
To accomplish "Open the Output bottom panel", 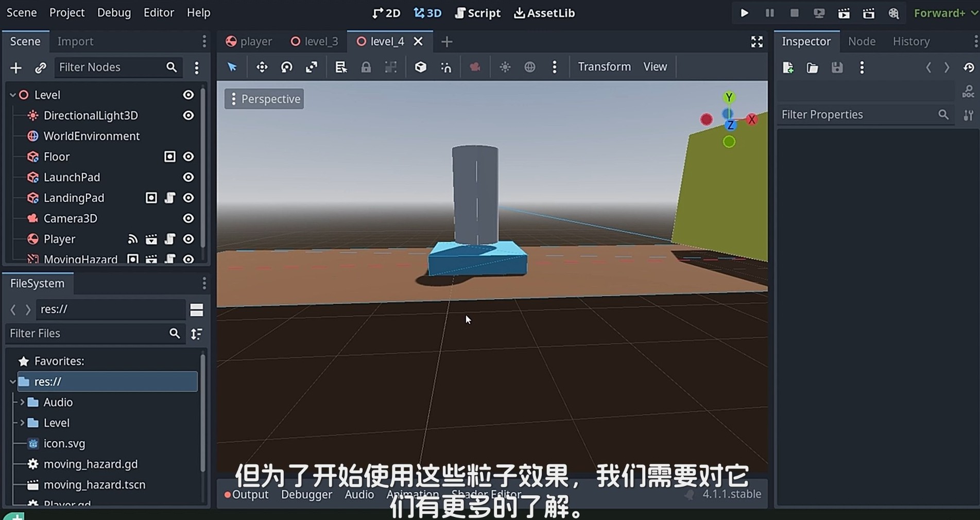I will pyautogui.click(x=250, y=494).
